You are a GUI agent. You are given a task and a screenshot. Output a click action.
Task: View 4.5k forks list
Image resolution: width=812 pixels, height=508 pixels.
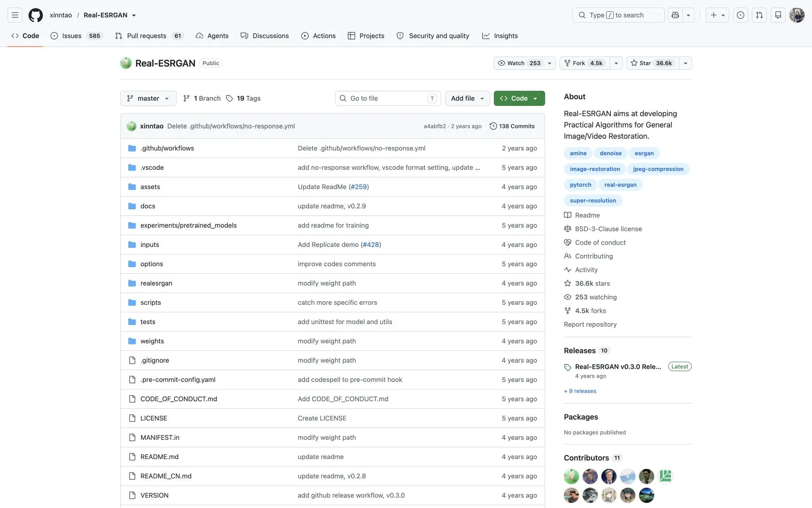[x=585, y=310]
